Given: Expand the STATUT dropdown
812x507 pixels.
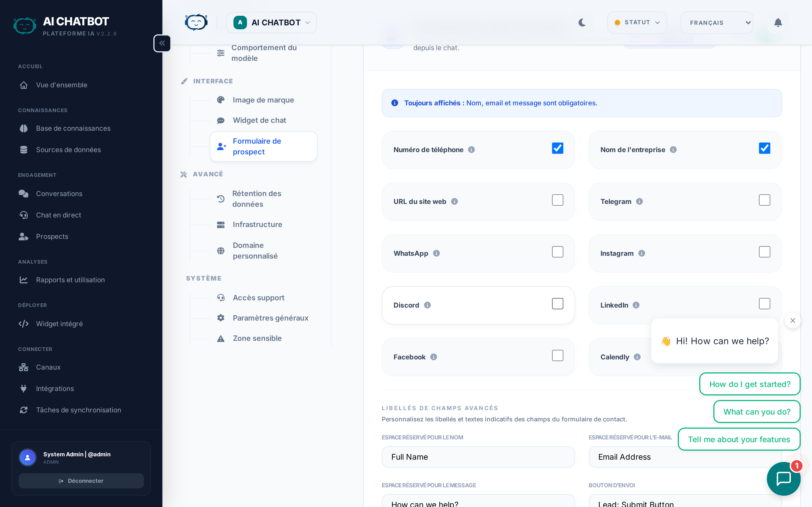Looking at the screenshot, I should click(x=636, y=23).
